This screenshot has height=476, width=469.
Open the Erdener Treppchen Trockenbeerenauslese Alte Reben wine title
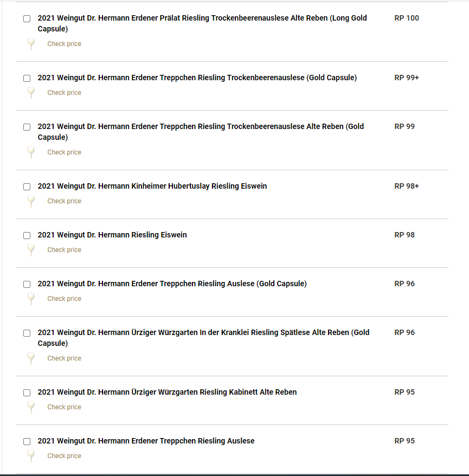[201, 132]
